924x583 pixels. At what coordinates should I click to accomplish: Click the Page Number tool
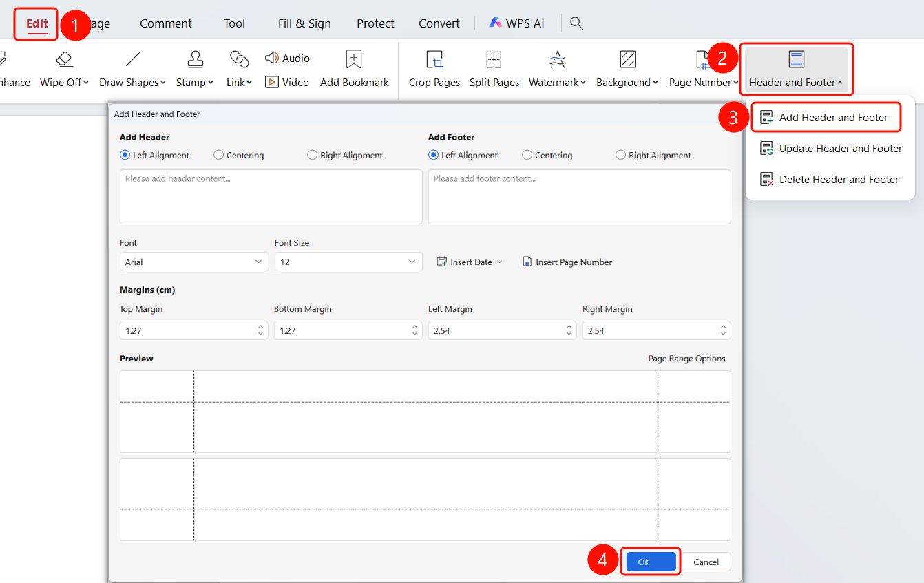click(703, 69)
